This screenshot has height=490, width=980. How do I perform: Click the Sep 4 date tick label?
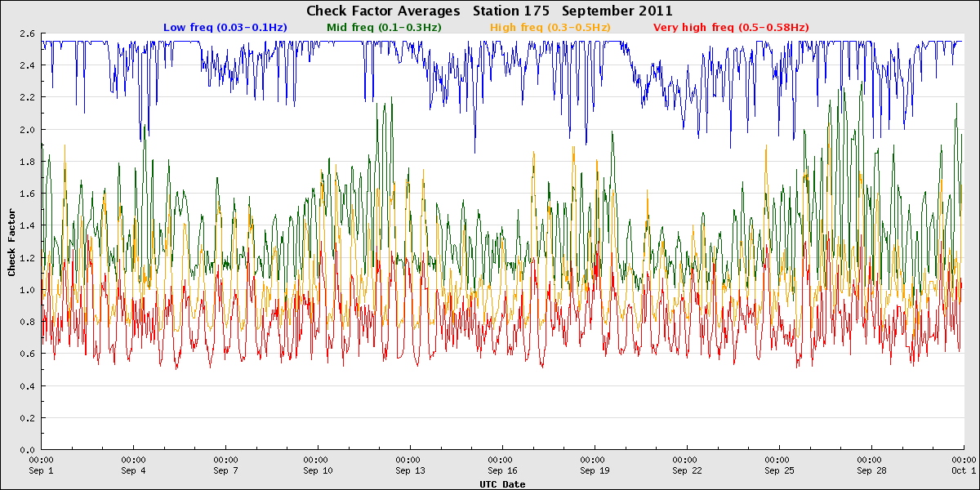(133, 471)
